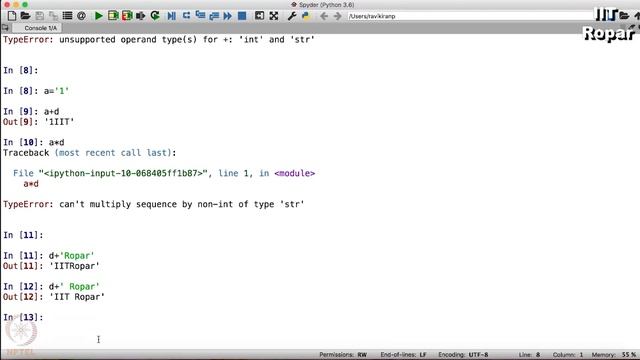Open console tab browse icon

[5, 28]
